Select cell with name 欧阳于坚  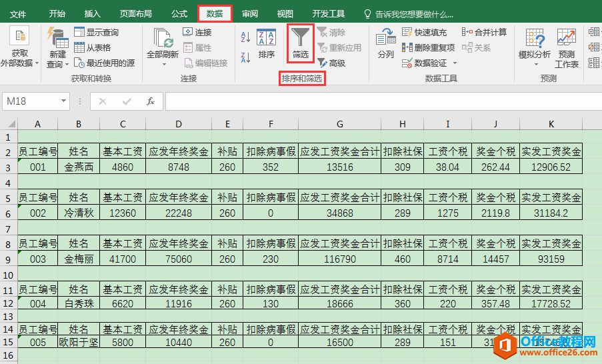(79, 342)
